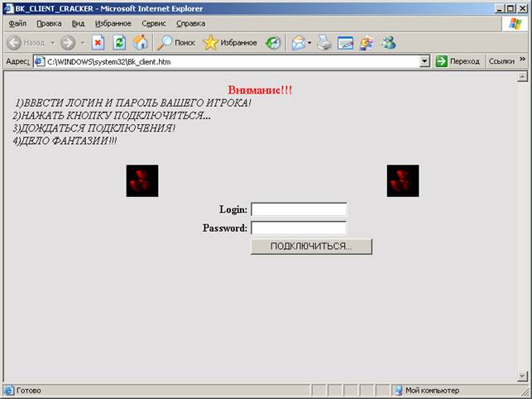Image resolution: width=532 pixels, height=399 pixels.
Task: Open the Избранное favorites panel
Action: point(230,42)
